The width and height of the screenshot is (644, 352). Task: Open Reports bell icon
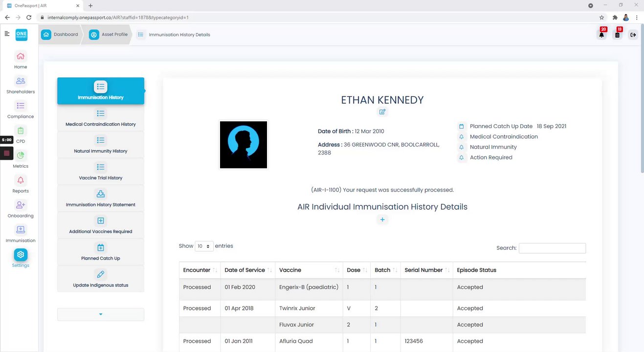tap(21, 180)
